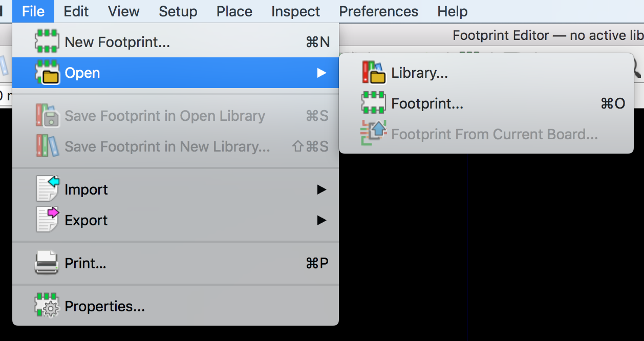Open the Preferences menu
The height and width of the screenshot is (341, 644).
378,11
